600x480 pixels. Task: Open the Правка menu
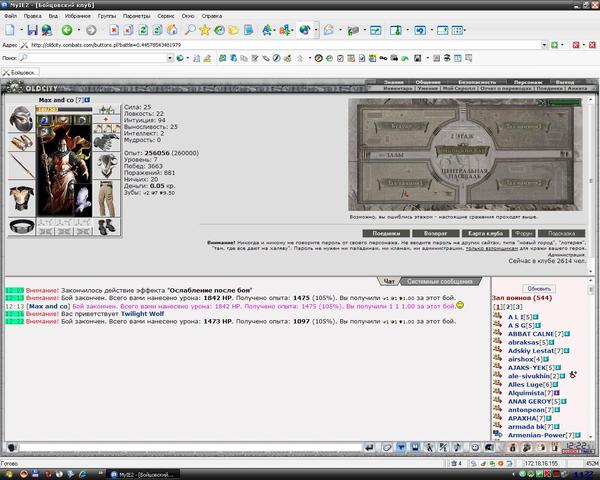tap(33, 16)
